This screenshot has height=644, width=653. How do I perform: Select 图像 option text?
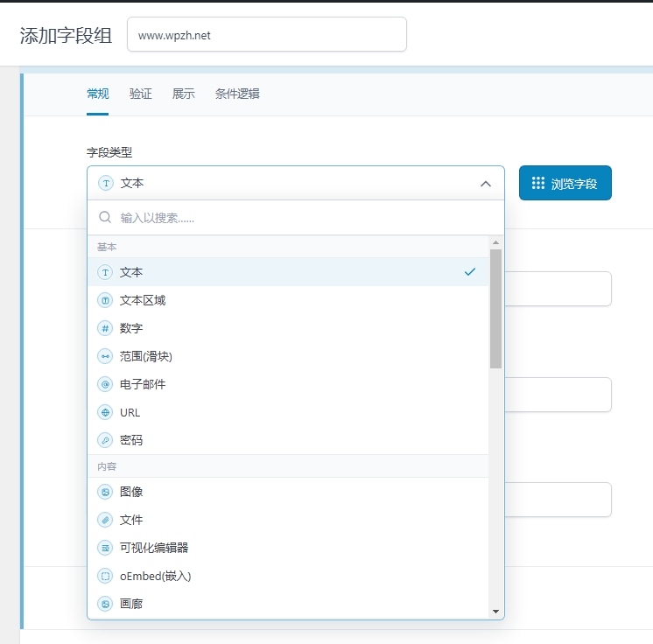point(131,492)
